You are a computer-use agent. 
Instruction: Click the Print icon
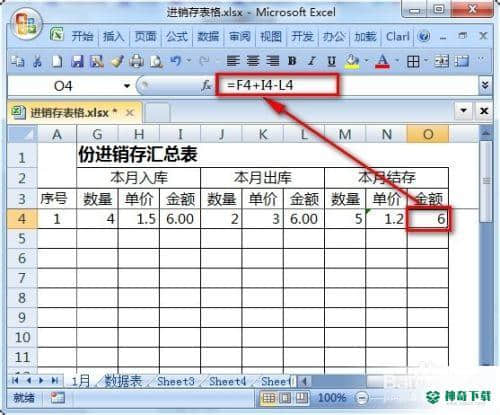pyautogui.click(x=136, y=61)
